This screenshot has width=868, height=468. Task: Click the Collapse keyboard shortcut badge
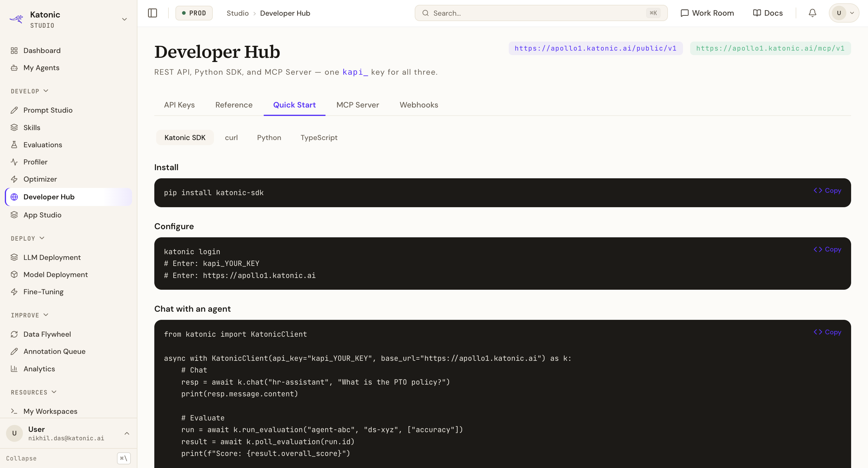124,458
